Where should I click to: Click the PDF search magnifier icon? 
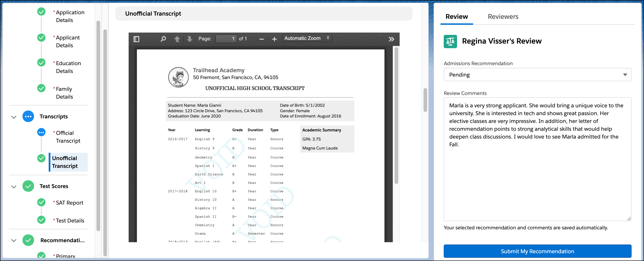(163, 39)
